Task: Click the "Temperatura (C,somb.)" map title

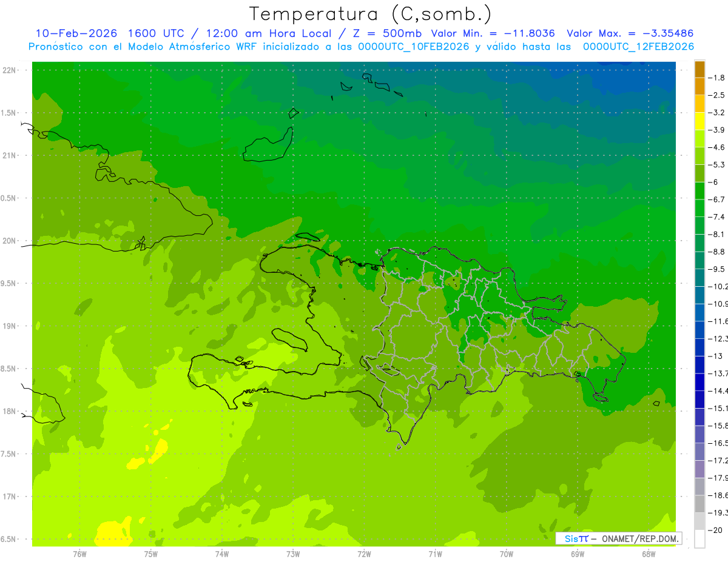Action: click(371, 14)
